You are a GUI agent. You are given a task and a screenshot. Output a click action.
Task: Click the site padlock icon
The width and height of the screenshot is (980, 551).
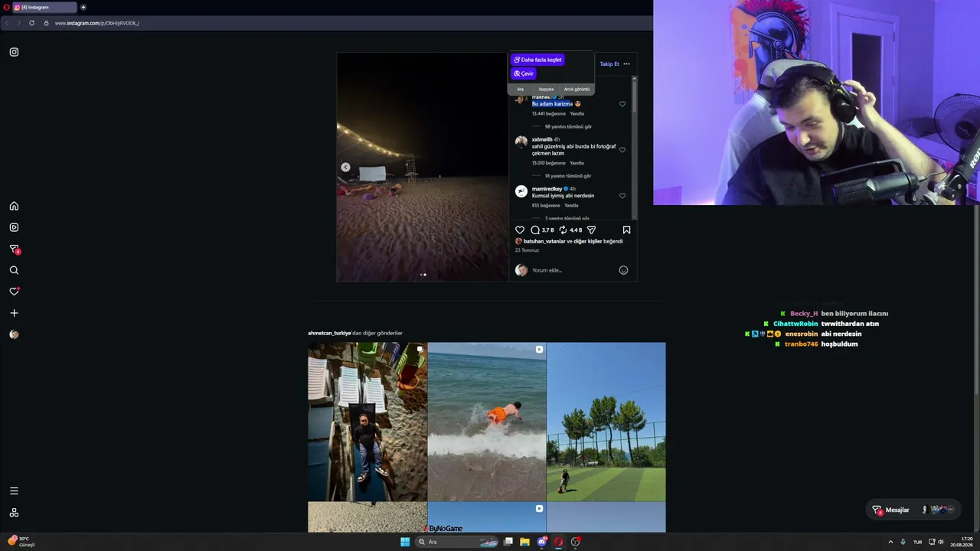[x=46, y=23]
